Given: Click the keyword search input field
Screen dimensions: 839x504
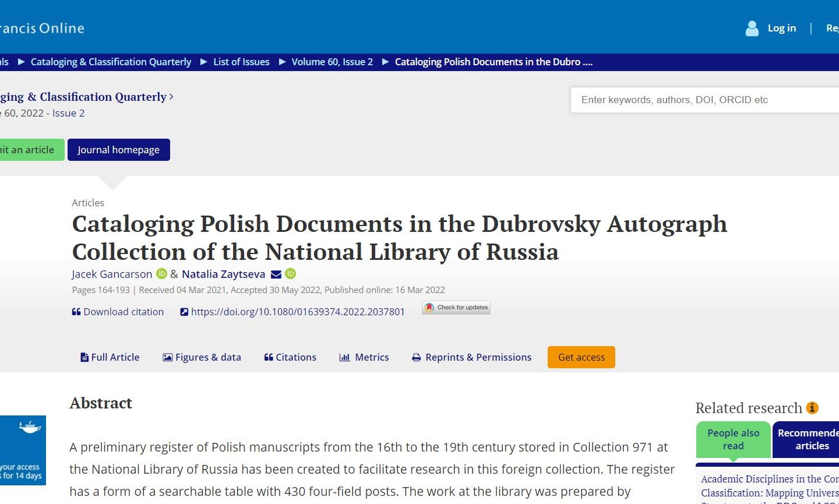Looking at the screenshot, I should [704, 100].
